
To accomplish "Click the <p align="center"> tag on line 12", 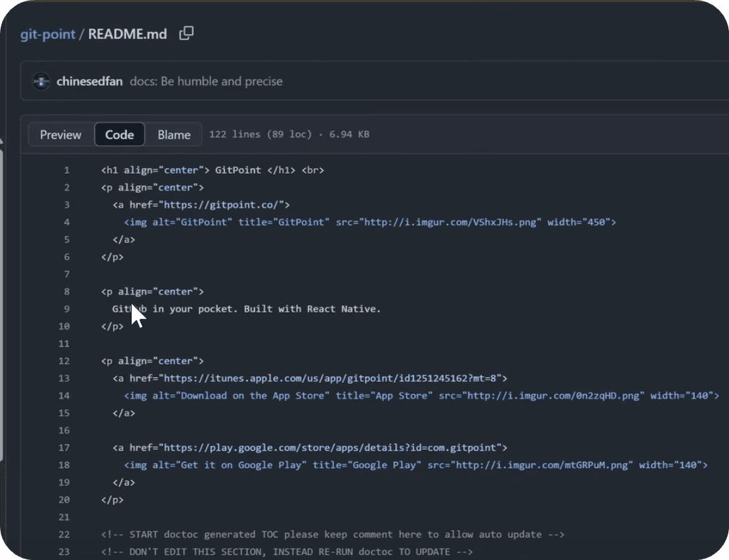I will point(152,361).
